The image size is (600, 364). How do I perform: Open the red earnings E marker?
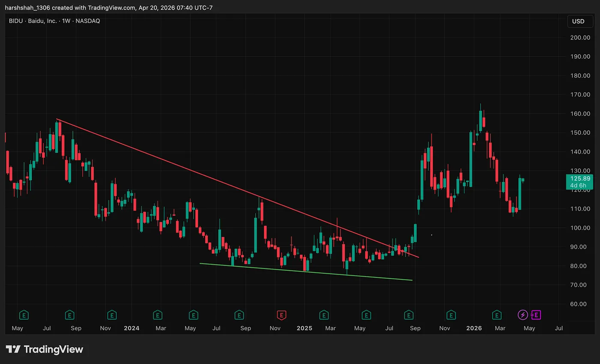281,315
